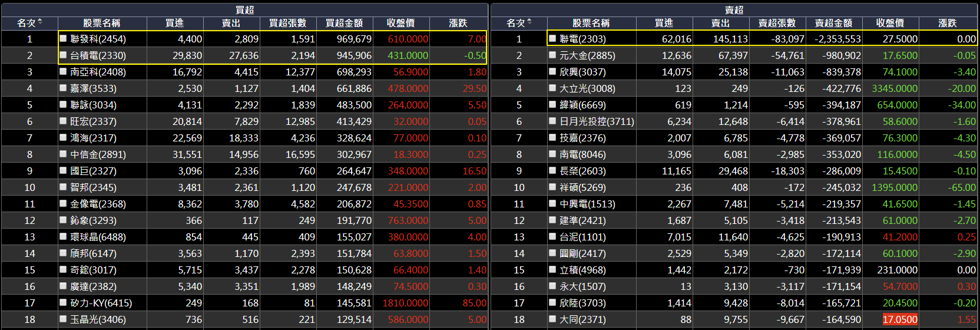Sort by 賣出 column in 買超 table

[x=231, y=23]
